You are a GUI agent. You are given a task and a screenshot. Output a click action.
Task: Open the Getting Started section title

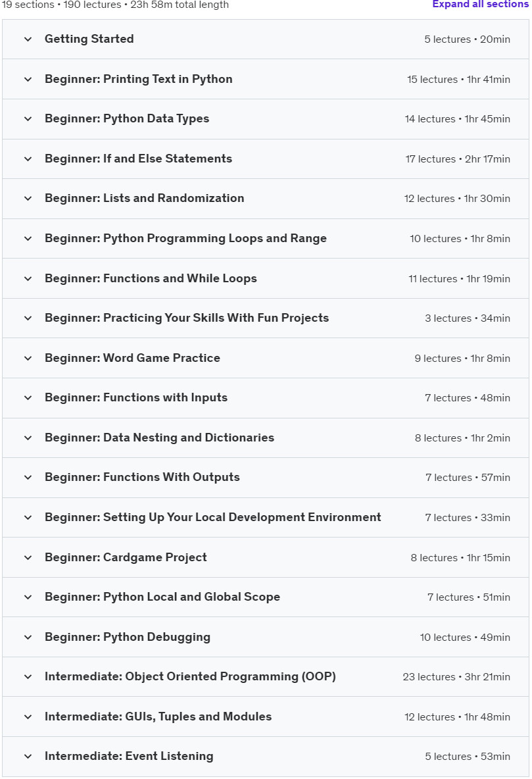pos(89,39)
